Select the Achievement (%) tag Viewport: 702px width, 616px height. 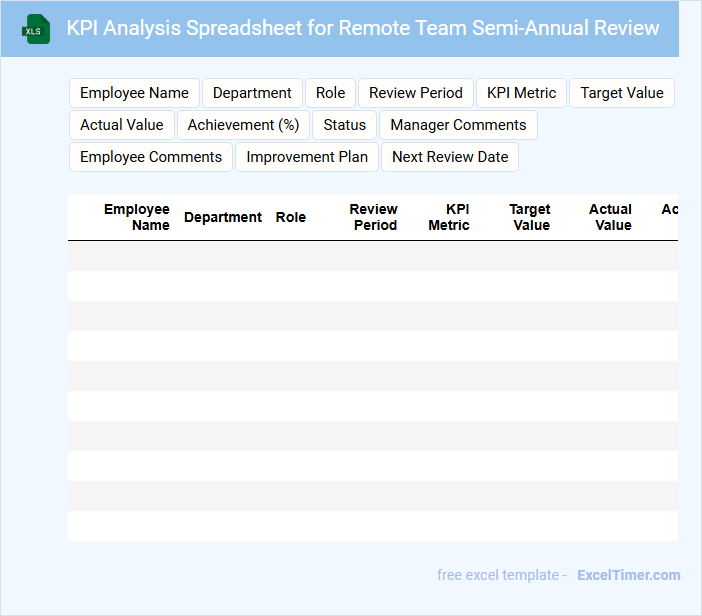pyautogui.click(x=243, y=125)
